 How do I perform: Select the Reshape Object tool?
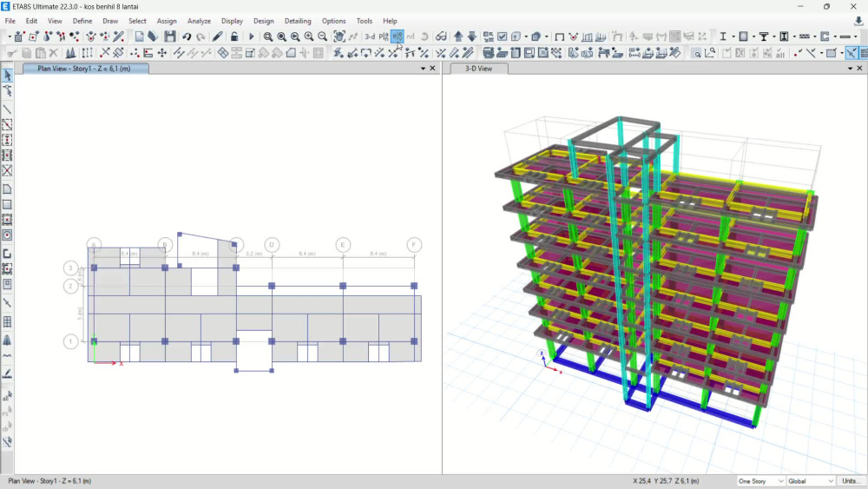[x=7, y=90]
